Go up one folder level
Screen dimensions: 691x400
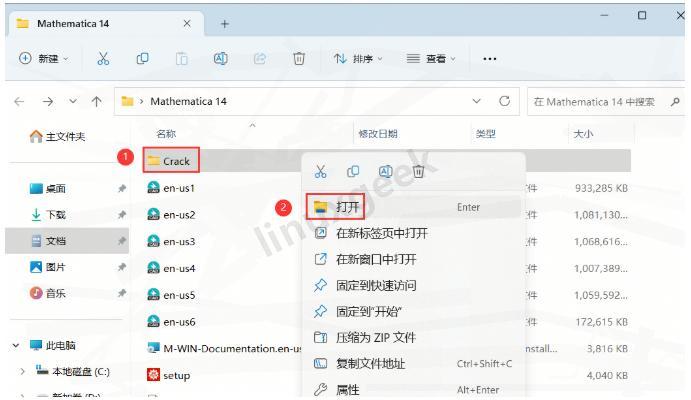point(97,102)
